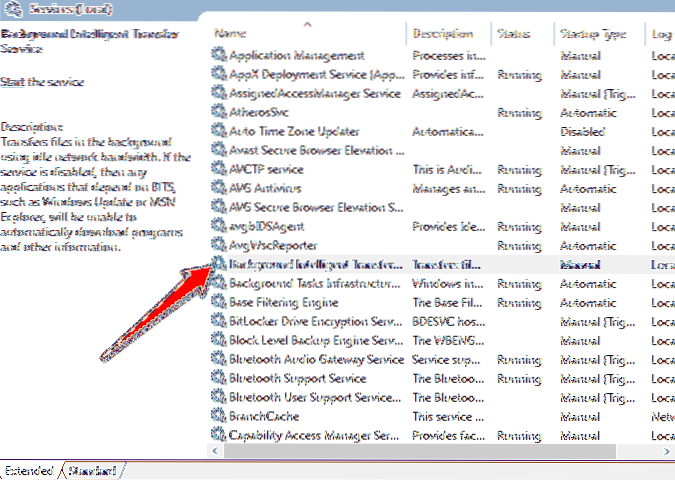The image size is (675, 480).
Task: Switch to the Extended tab
Action: (30, 470)
